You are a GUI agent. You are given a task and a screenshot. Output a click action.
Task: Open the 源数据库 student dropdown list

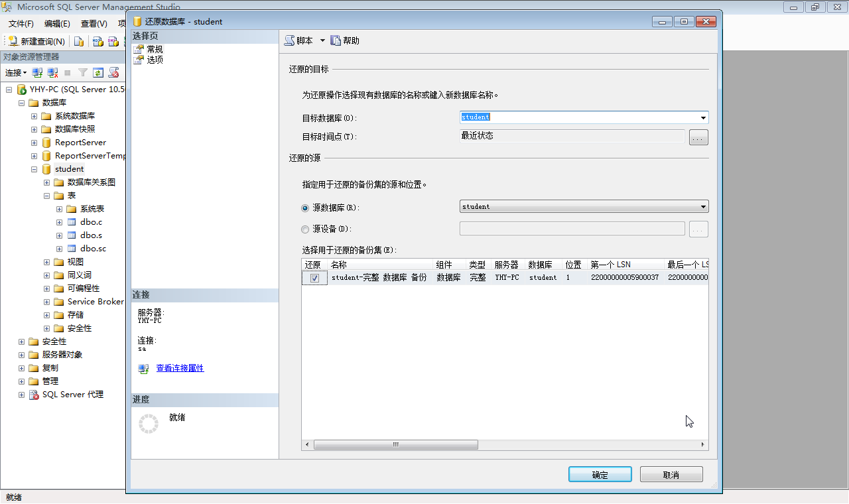pos(584,207)
